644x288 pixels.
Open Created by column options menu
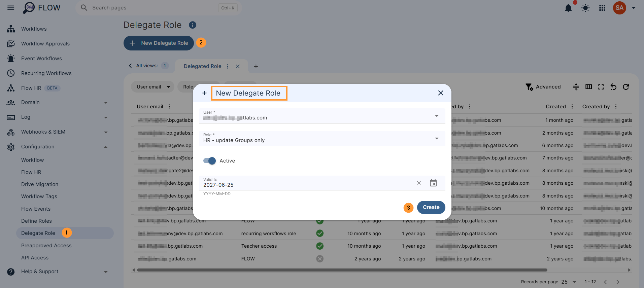point(616,107)
